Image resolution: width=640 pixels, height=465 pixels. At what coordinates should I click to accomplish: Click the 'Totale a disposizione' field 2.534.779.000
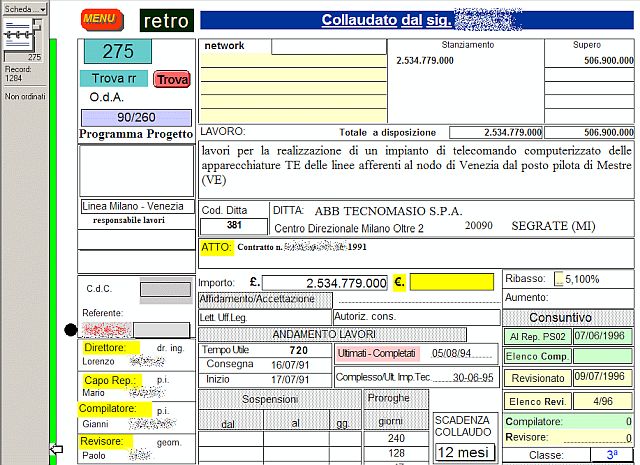[496, 132]
